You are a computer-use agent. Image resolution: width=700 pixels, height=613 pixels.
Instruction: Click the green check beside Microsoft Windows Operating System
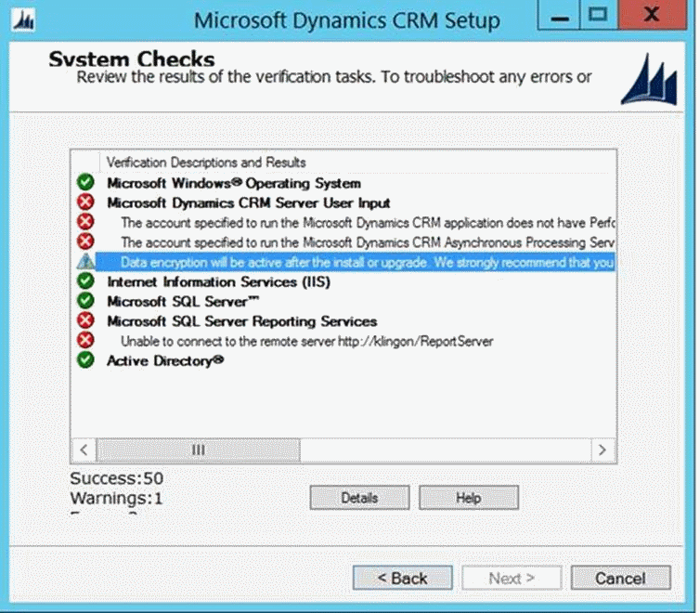[85, 182]
